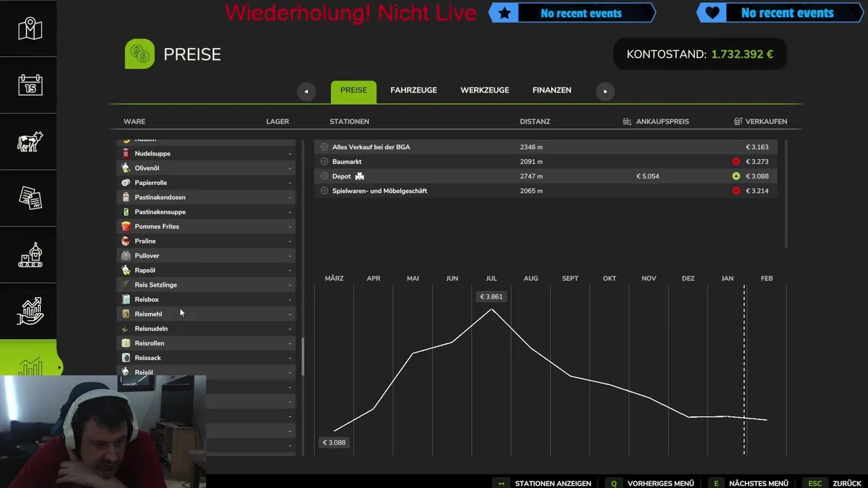This screenshot has height=488, width=868.
Task: Click the Baumarkt red price trend indicator
Action: click(736, 162)
